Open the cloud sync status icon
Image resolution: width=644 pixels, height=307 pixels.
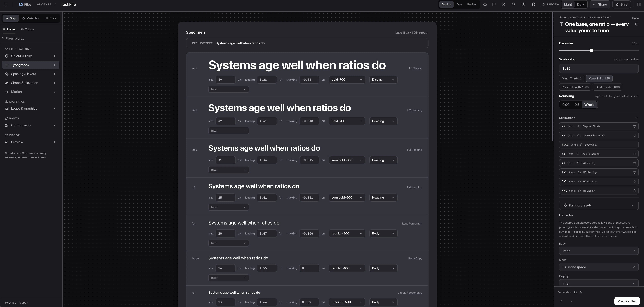(x=485, y=5)
